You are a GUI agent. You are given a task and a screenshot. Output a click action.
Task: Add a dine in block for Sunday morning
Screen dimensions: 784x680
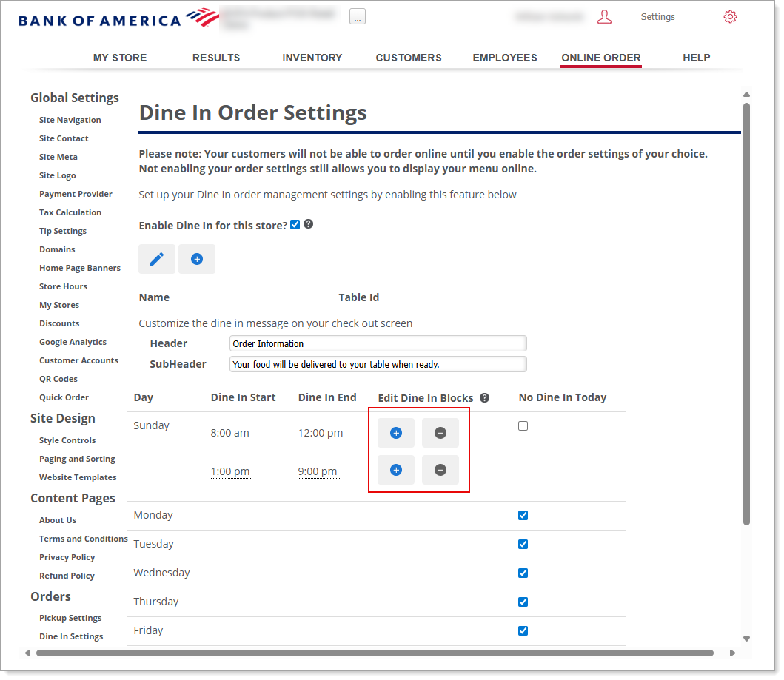pyautogui.click(x=395, y=432)
